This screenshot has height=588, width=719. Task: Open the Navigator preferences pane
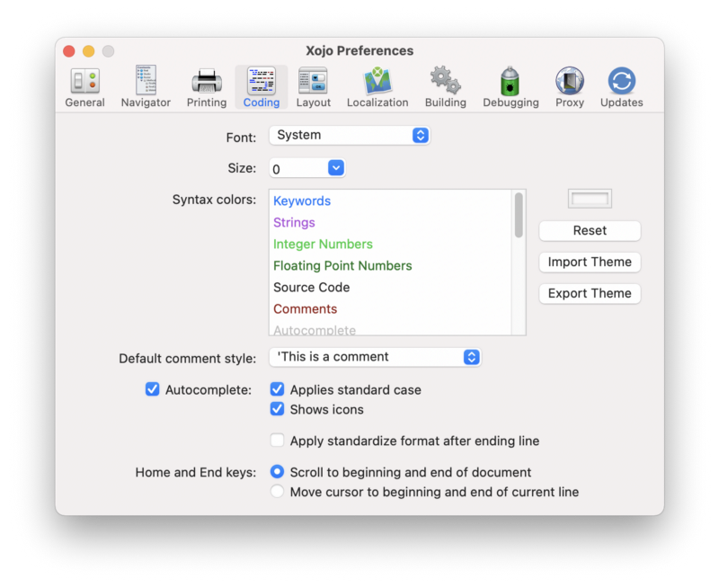(146, 87)
